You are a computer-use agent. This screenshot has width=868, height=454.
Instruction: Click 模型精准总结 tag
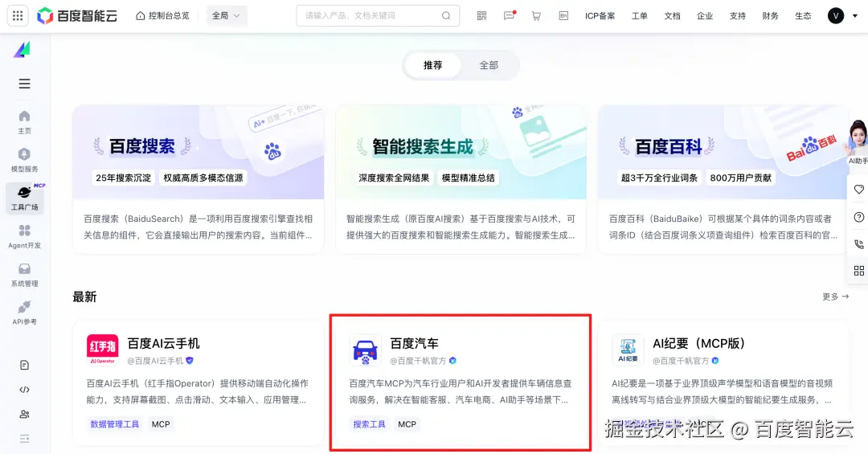pos(469,178)
